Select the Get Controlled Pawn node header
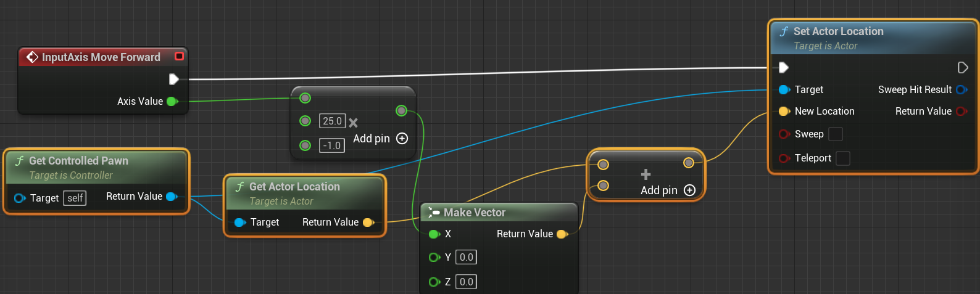980x294 pixels. (96, 167)
